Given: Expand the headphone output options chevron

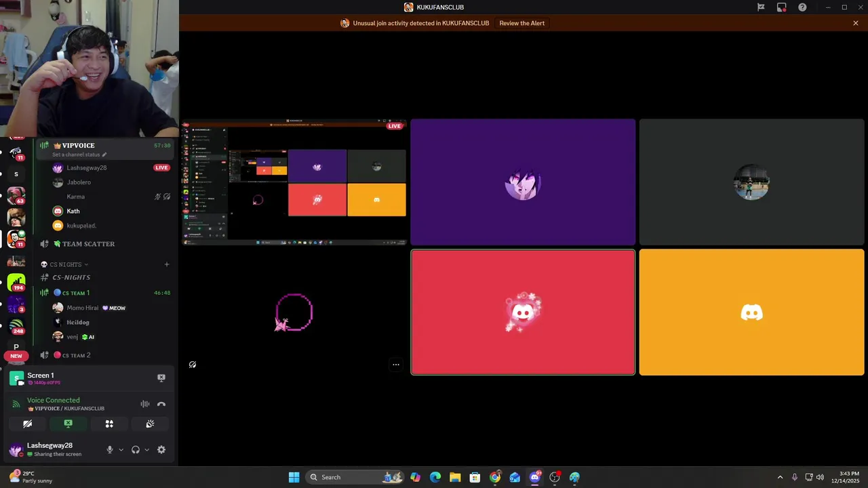Looking at the screenshot, I should click(x=146, y=449).
